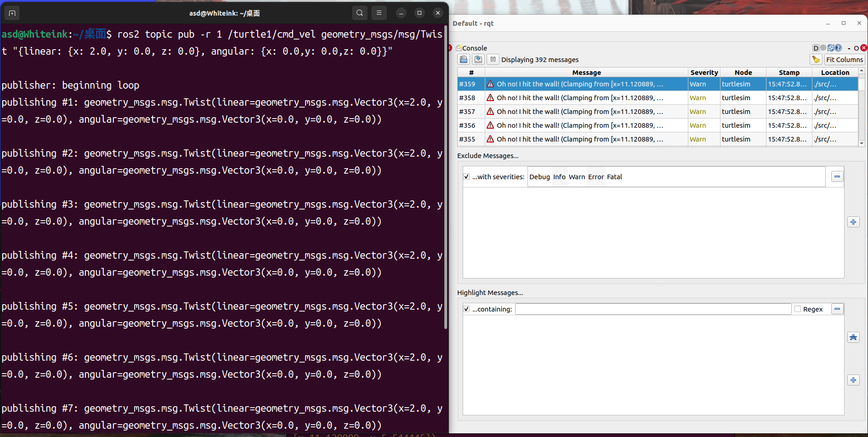Click the scroll-up arrow of message table
The width and height of the screenshot is (868, 437).
862,71
